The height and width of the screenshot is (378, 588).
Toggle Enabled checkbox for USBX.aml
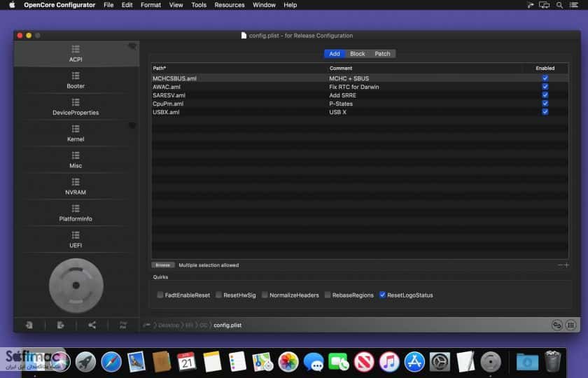(545, 112)
